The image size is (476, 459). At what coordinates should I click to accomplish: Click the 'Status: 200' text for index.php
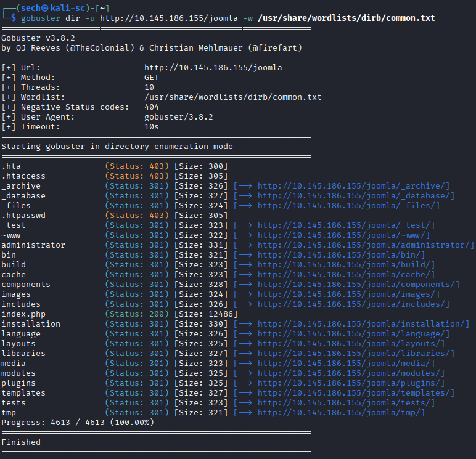pos(137,314)
